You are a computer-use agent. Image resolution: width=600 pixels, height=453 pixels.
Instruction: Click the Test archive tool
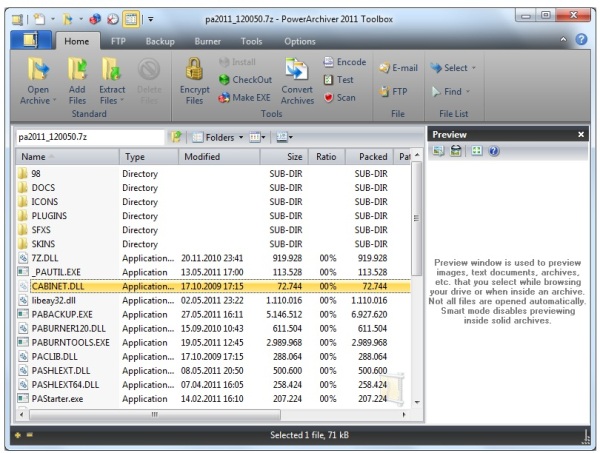(x=338, y=80)
